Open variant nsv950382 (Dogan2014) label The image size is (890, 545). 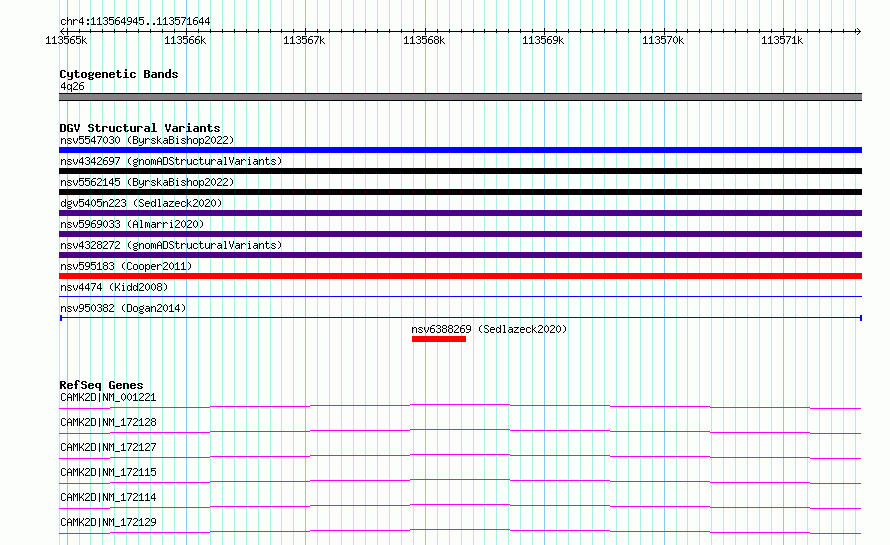pos(123,308)
